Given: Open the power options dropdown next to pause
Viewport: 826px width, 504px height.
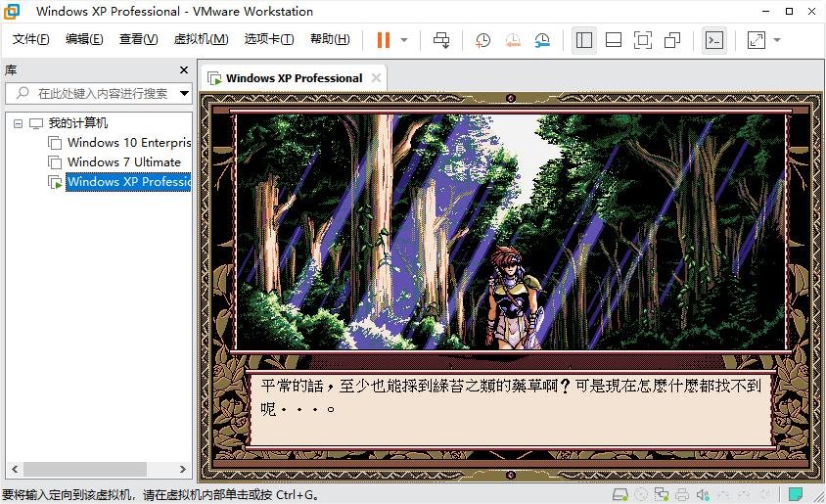Looking at the screenshot, I should click(x=404, y=40).
